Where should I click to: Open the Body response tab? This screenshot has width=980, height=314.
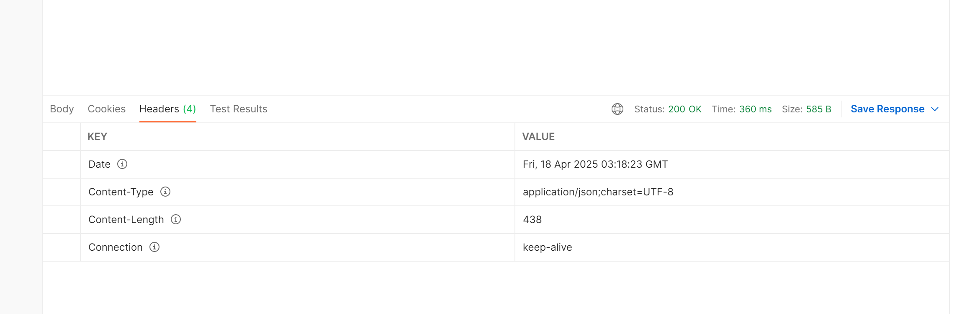62,109
